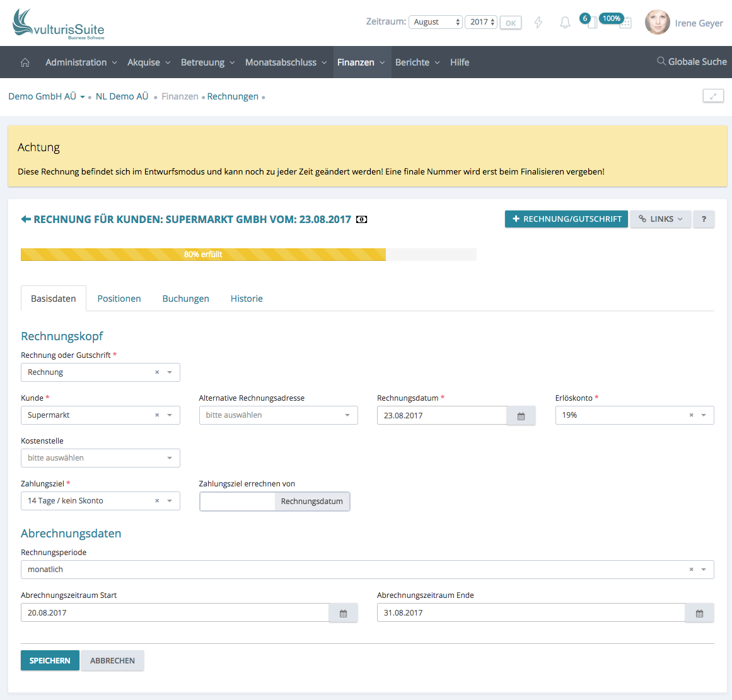Open the Rechnungsdatum calendar picker
Screen dimensions: 732x700
coord(521,416)
